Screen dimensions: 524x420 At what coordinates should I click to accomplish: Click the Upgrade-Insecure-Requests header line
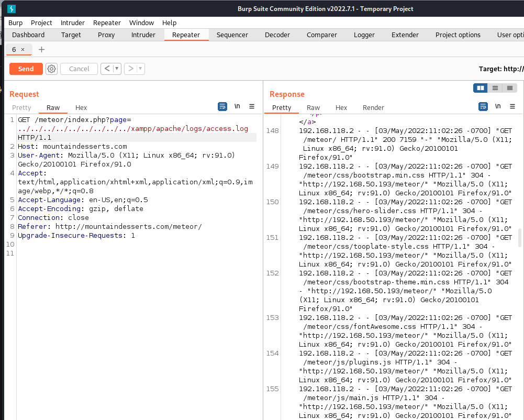[x=76, y=236]
